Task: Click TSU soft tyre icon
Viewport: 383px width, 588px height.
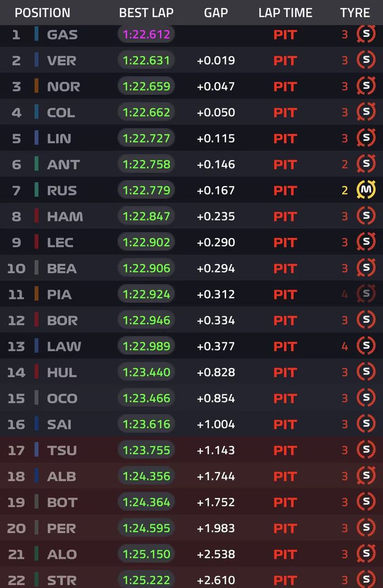Action: pyautogui.click(x=366, y=450)
